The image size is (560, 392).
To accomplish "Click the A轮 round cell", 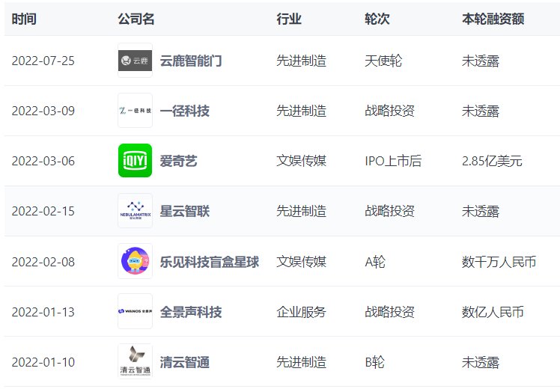I will [x=375, y=262].
